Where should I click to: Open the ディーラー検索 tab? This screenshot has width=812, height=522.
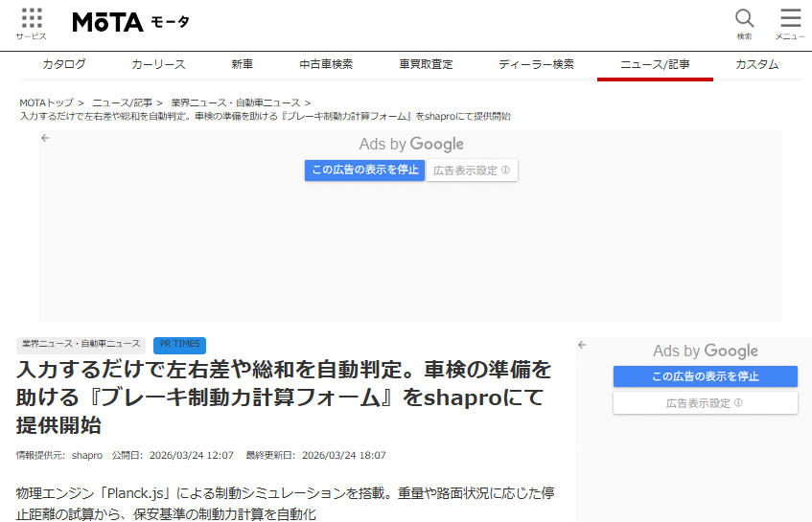click(536, 64)
